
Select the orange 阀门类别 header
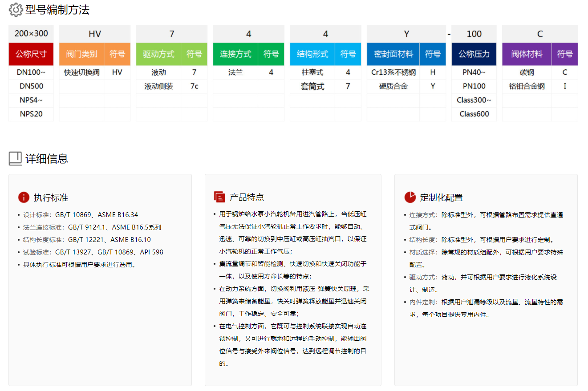point(81,54)
